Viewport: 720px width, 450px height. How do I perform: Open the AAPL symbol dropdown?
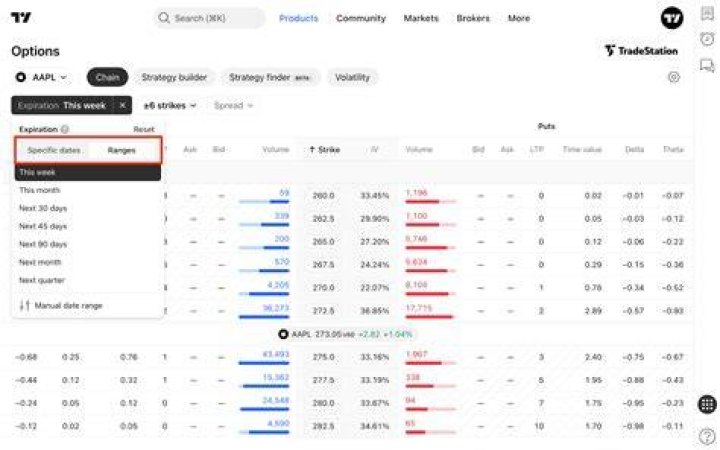42,77
